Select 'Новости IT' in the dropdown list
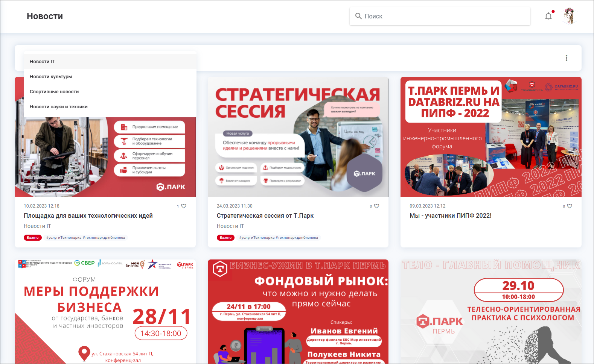Viewport: 594px width, 364px height. (42, 62)
